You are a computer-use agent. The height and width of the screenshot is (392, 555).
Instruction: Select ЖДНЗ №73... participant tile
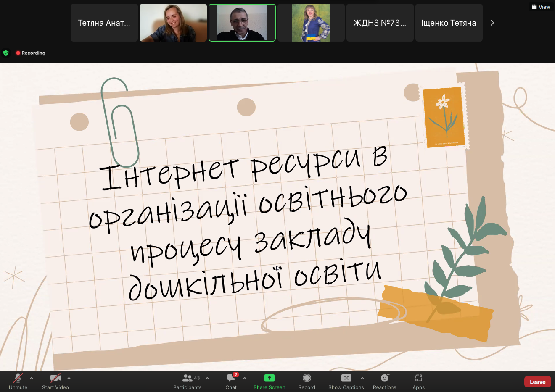(x=380, y=23)
